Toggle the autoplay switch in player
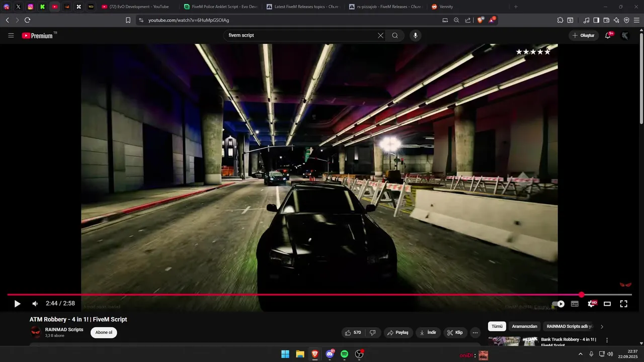644x362 pixels. 558,304
